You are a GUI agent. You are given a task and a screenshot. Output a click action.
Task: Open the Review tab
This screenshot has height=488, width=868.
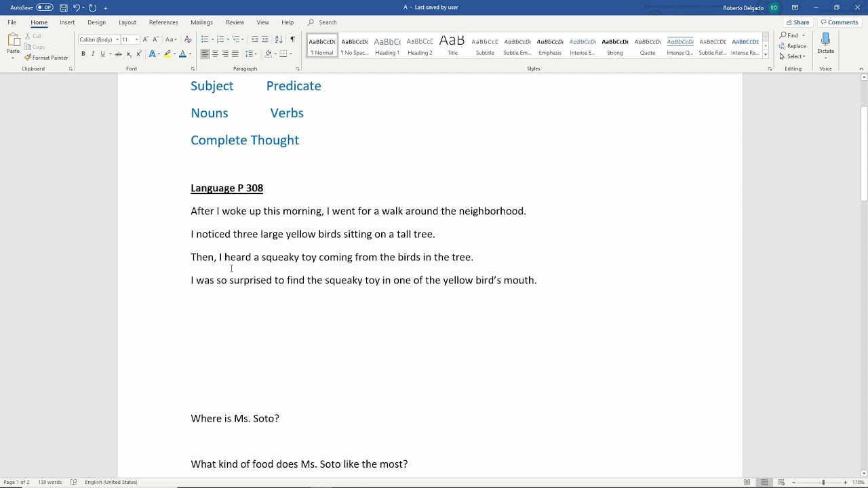point(235,22)
